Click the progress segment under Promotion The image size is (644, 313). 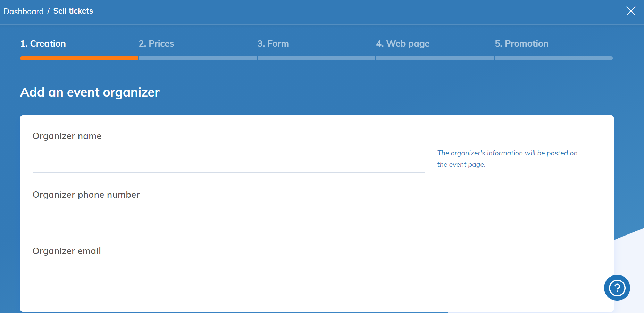554,58
